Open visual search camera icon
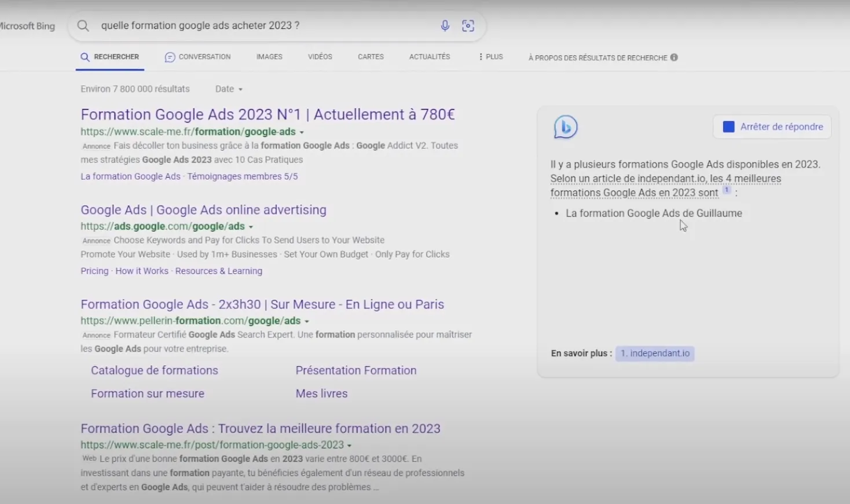The height and width of the screenshot is (504, 850). (x=468, y=25)
